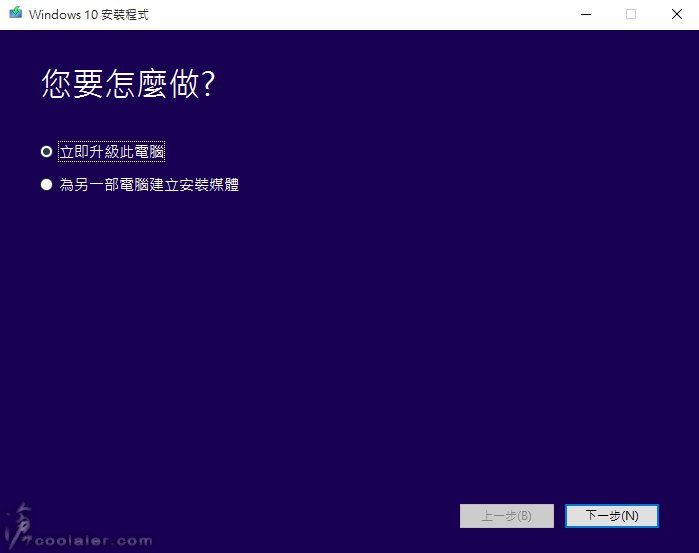
Task: Click the word 安裝媒體 in second option
Action: click(208, 185)
